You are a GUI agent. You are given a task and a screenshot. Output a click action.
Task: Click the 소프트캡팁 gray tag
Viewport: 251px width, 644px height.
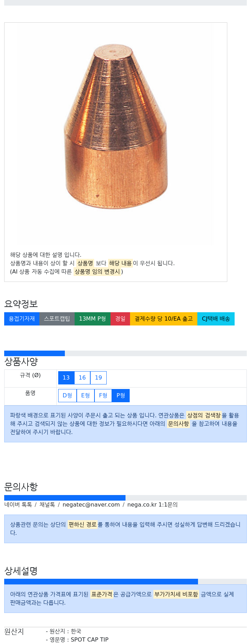coord(57,319)
